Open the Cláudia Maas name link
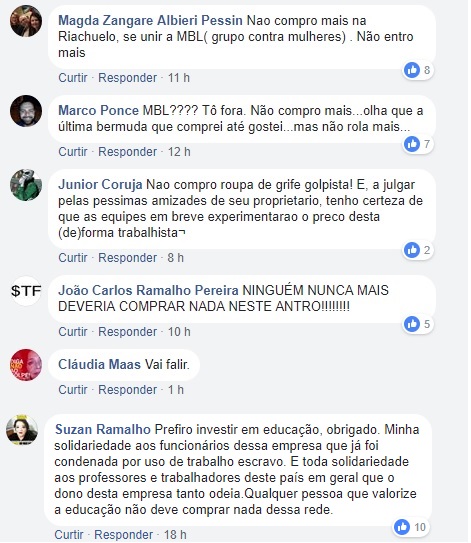The image size is (471, 543). [x=99, y=364]
